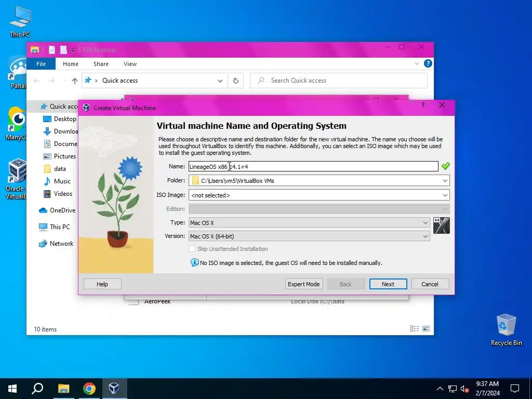Screen dimensions: 532x399
Task: Open the Paltalk desktop shortcut
Action: [17, 73]
